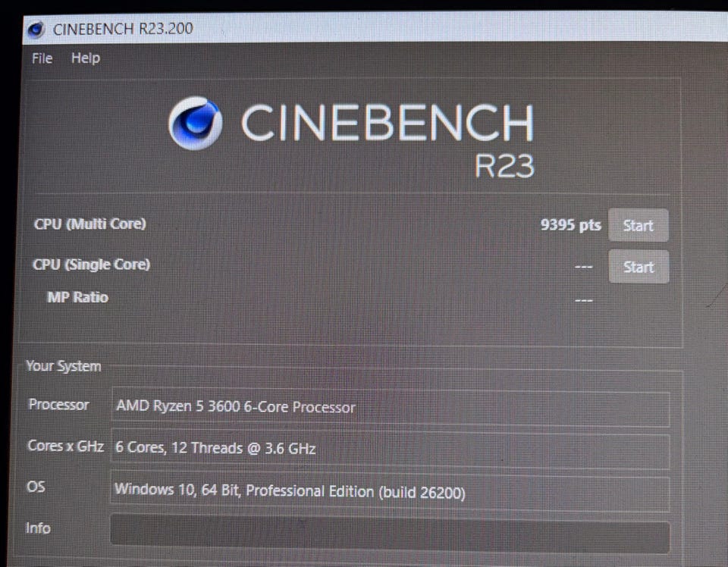Start the CPU Single Core benchmark
728x567 pixels.
(x=639, y=267)
